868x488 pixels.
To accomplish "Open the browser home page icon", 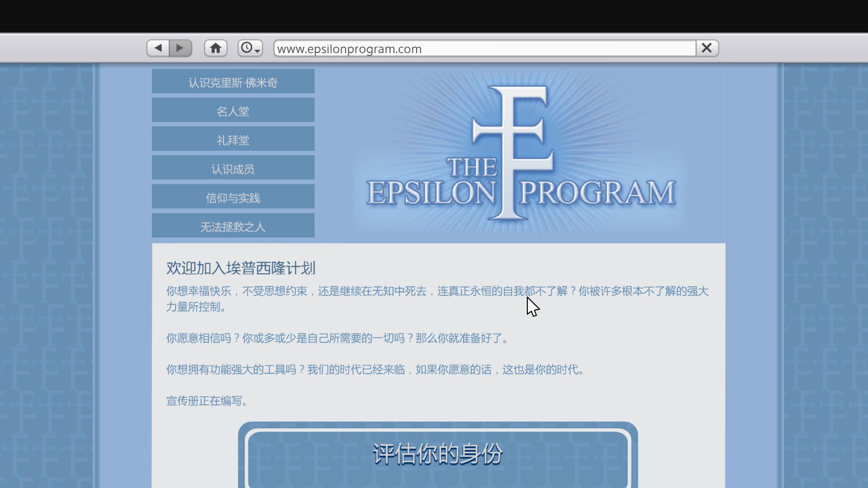I will tap(215, 48).
